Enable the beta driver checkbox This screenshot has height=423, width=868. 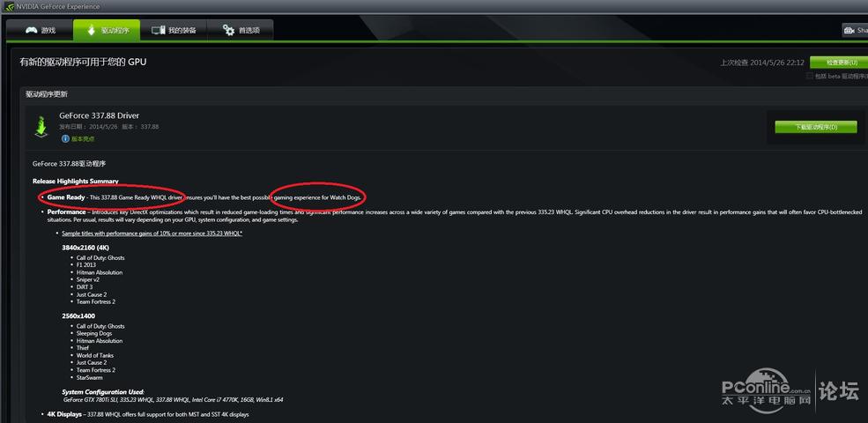pos(809,76)
